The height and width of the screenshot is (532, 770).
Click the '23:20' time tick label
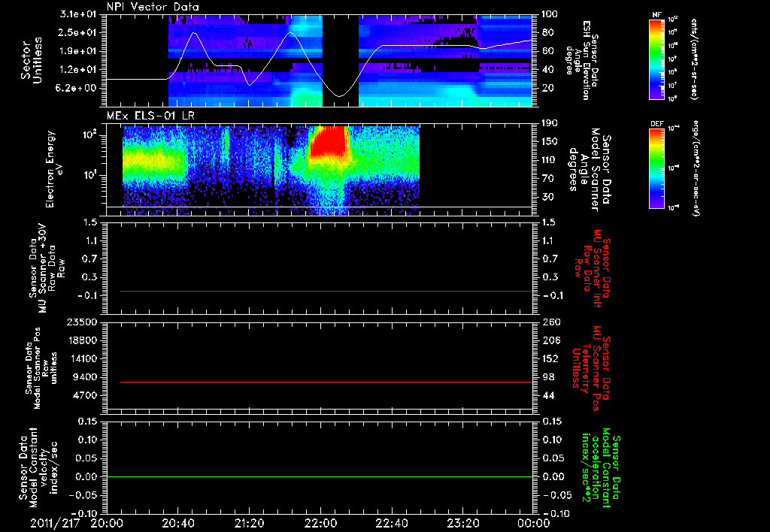(462, 523)
